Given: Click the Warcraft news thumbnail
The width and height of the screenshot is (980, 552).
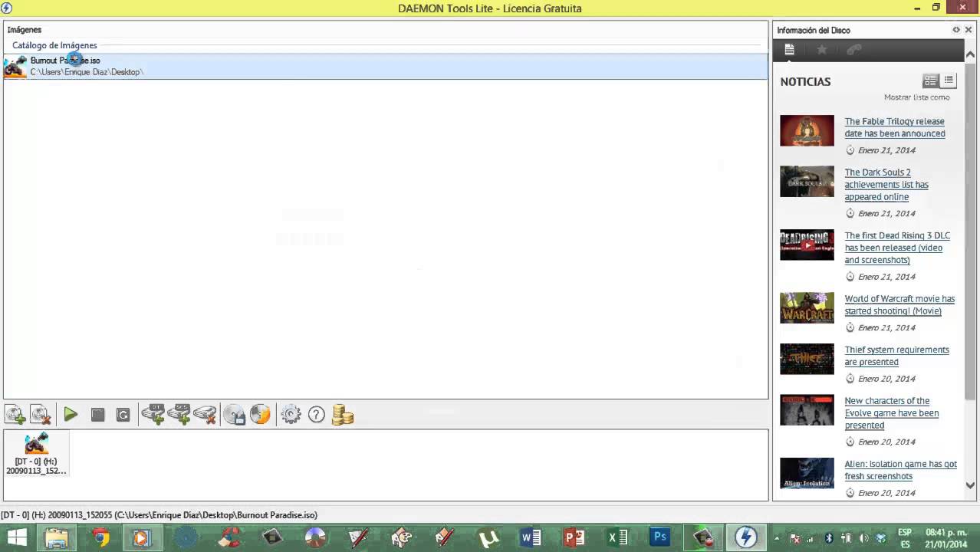Looking at the screenshot, I should tap(807, 308).
